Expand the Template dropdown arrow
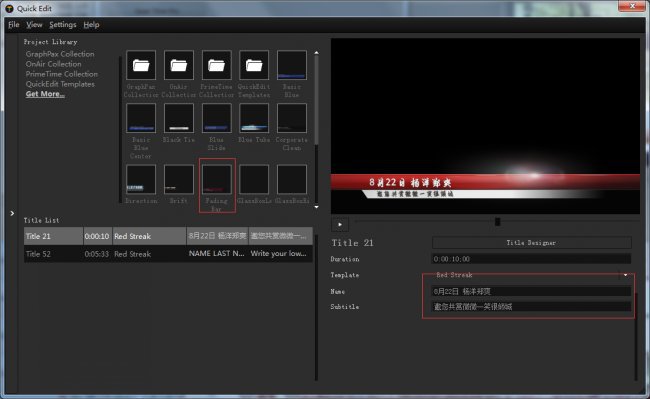650x399 pixels. [x=625, y=275]
